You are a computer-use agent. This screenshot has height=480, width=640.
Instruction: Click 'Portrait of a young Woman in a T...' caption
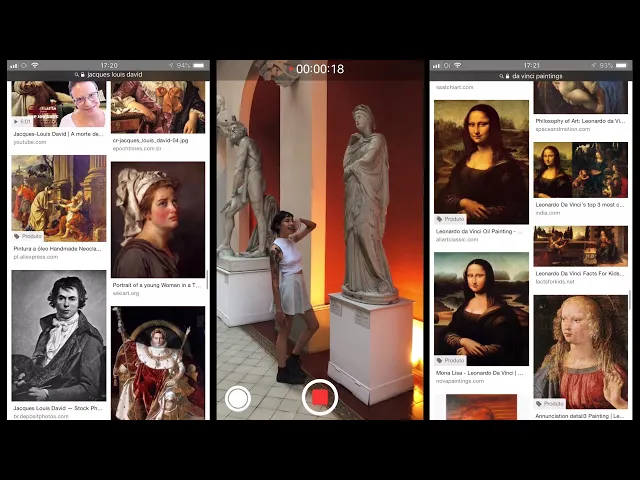coord(157,285)
